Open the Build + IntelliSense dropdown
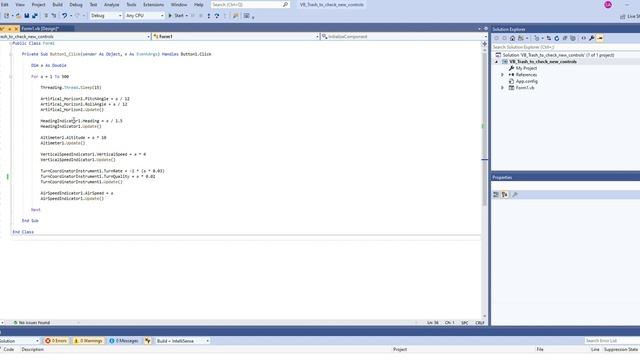 (182, 341)
